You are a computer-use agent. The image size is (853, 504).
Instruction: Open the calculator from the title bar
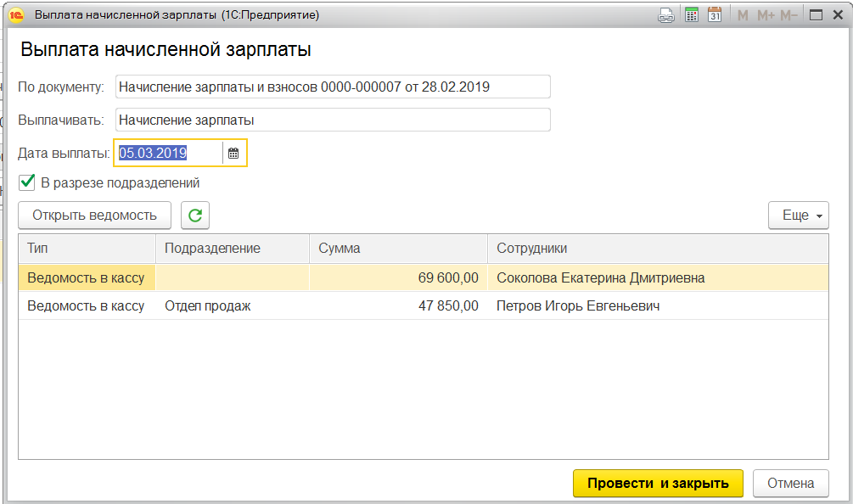click(692, 14)
